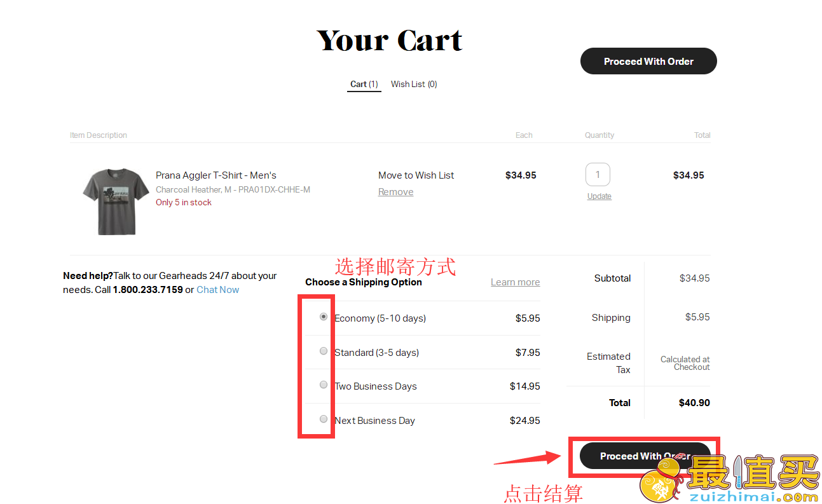Remove the Prana Aggler T-Shirt from cart
822x504 pixels.
tap(396, 192)
